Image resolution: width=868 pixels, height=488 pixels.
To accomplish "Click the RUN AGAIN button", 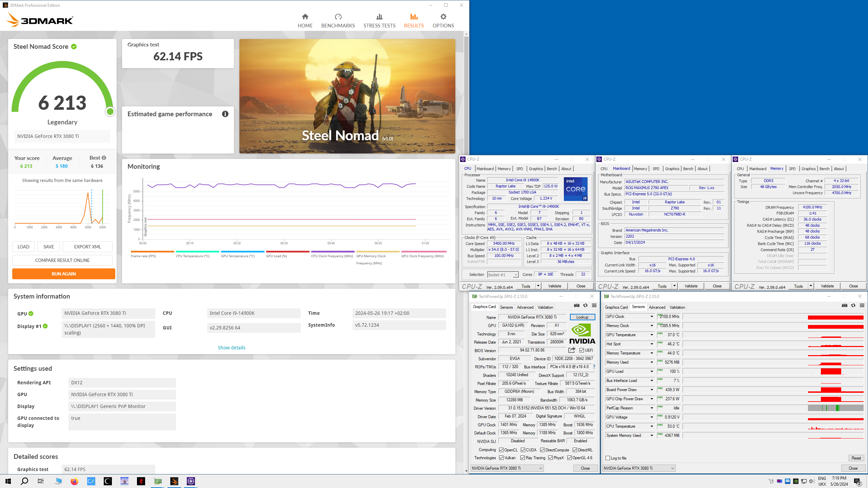I will [64, 274].
